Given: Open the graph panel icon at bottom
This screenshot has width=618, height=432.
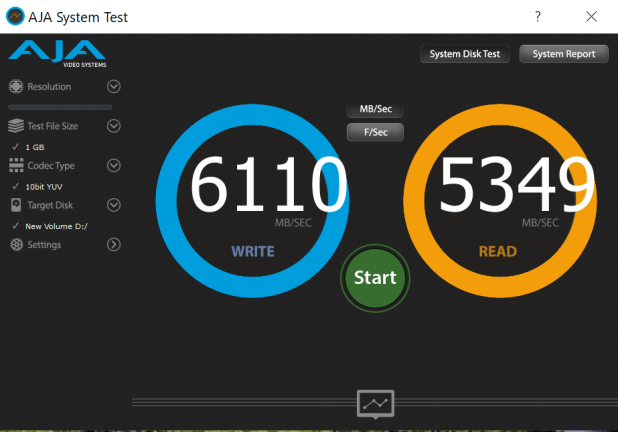Looking at the screenshot, I should 376,404.
